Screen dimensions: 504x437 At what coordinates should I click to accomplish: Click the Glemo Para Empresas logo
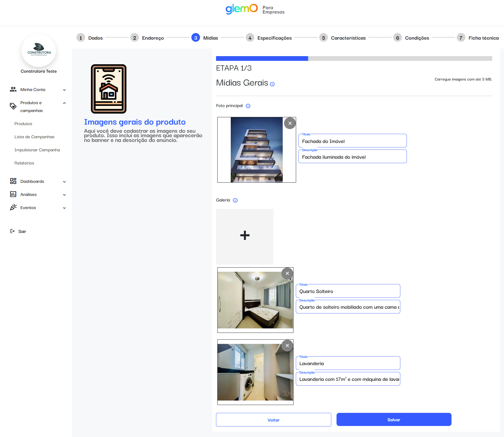point(255,9)
